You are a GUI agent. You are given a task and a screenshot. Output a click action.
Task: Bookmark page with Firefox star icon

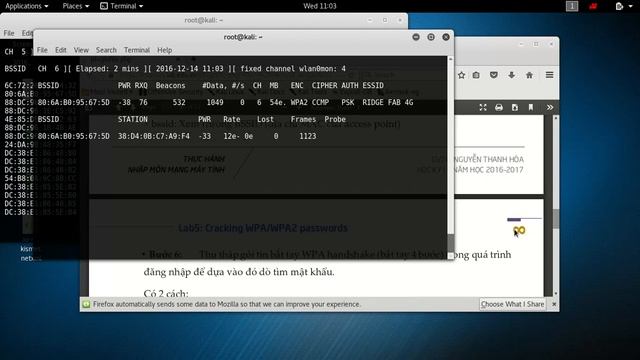point(461,75)
